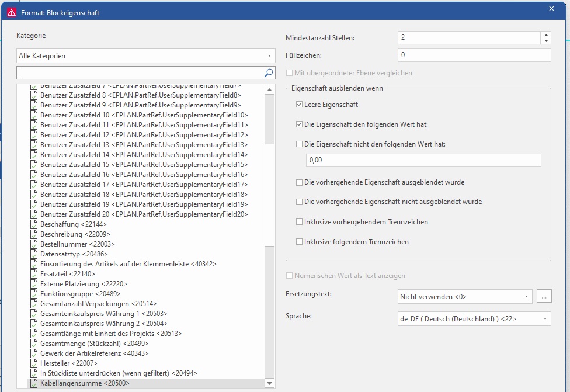Increase Mindestanzahl Stellen with up arrow
This screenshot has height=392, width=570.
546,34
